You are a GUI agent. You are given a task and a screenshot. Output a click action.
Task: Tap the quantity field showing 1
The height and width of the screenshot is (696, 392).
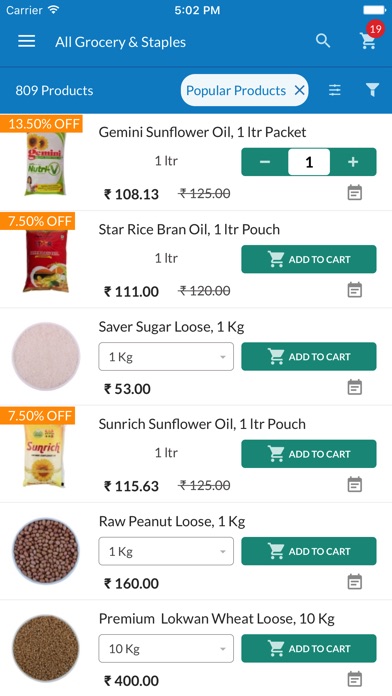pyautogui.click(x=309, y=162)
